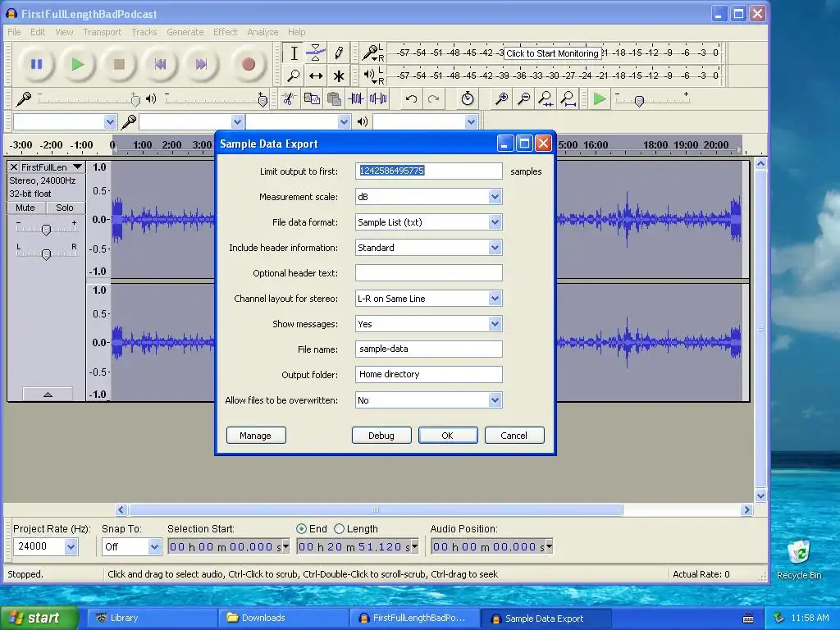Open the Measurement scale dropdown
The image size is (840, 630).
click(x=495, y=197)
